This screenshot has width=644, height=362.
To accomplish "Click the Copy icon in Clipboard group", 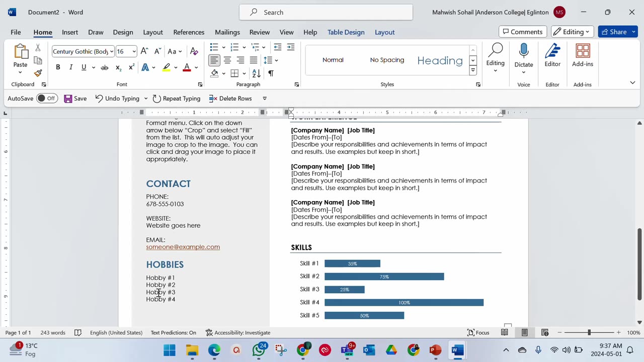I will [38, 61].
